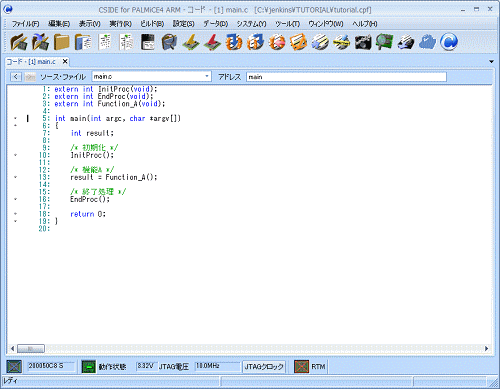Click the CSIDE application icon in title bar

(8, 9)
